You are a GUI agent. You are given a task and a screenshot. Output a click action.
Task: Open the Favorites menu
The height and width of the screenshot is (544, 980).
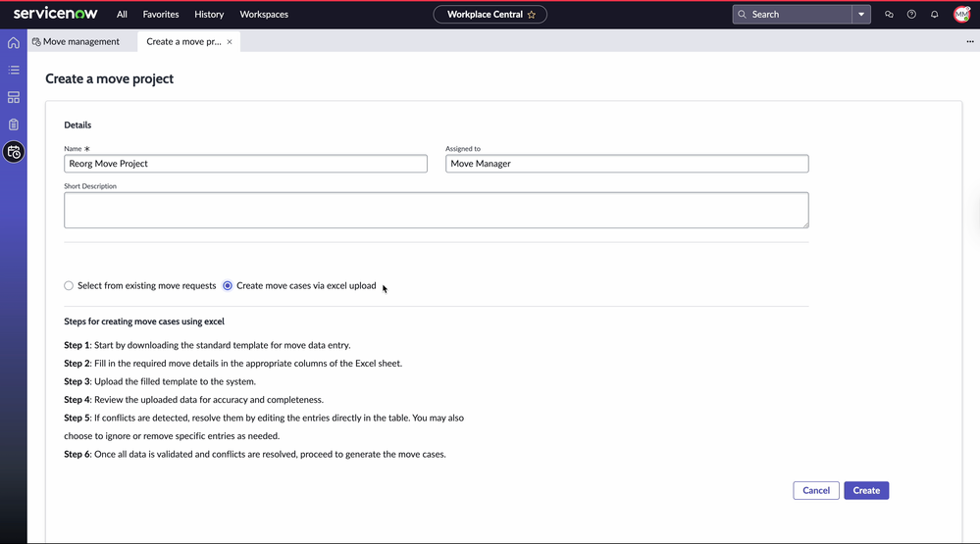click(x=161, y=15)
